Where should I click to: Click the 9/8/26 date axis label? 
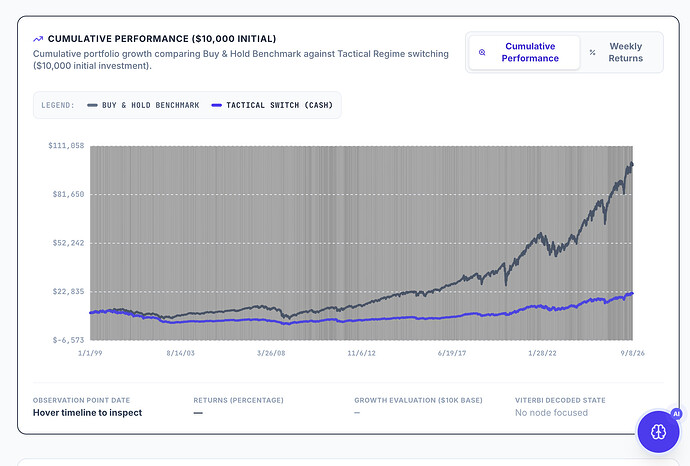click(632, 353)
